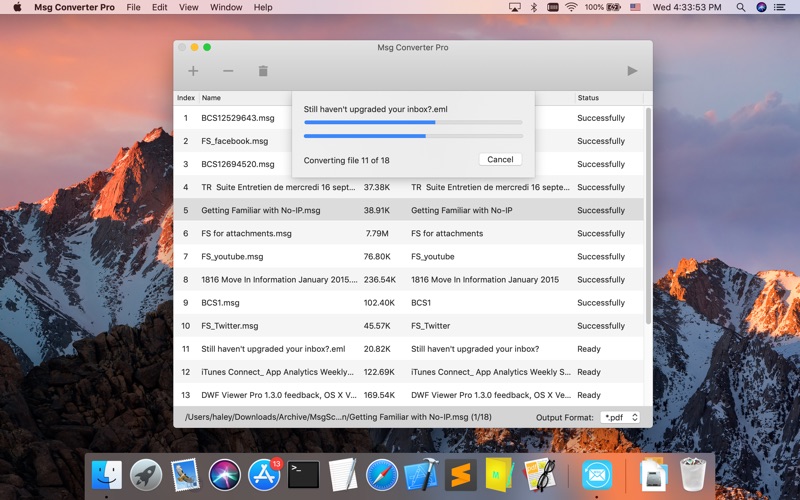Open Launchpad rocket icon in Dock
800x500 pixels.
tap(146, 475)
